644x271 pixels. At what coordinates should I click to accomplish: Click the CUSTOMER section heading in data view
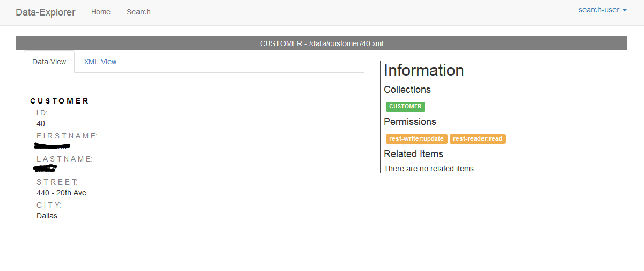tap(60, 101)
